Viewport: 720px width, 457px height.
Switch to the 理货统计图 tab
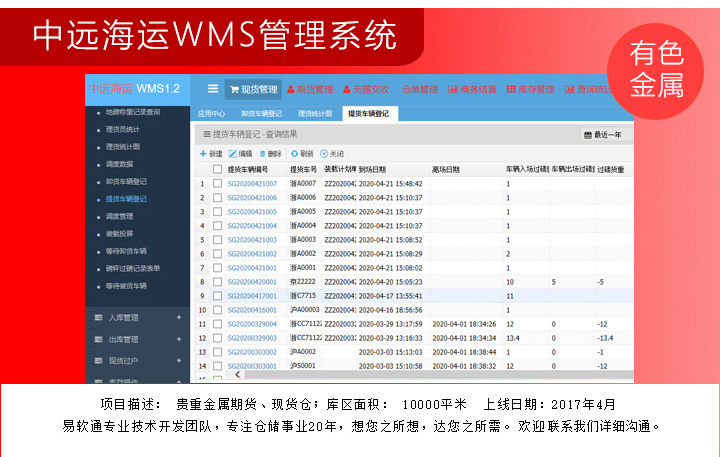pyautogui.click(x=315, y=114)
